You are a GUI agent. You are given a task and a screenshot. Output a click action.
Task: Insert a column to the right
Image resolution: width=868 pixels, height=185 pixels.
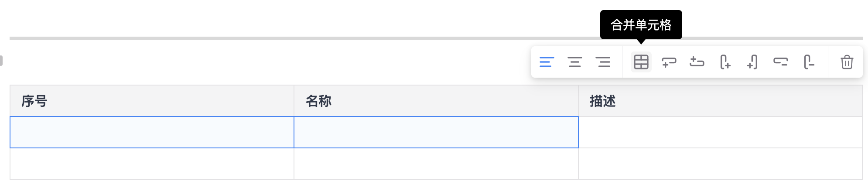[x=725, y=62]
